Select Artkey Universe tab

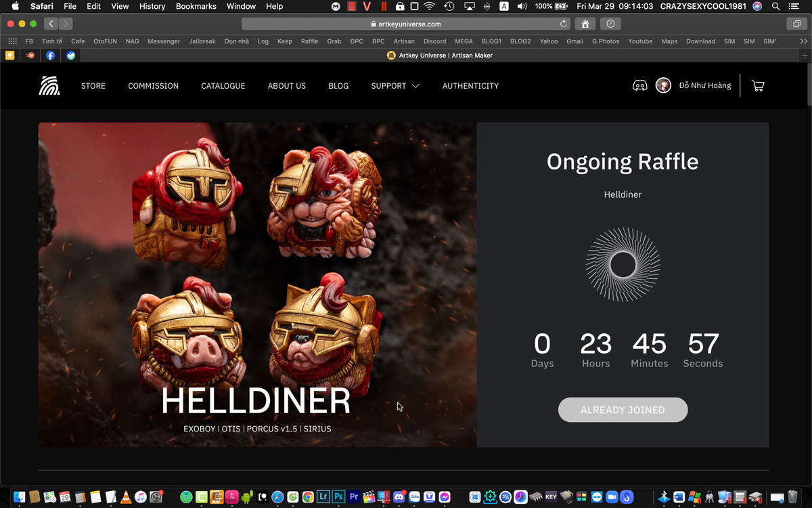[x=440, y=56]
